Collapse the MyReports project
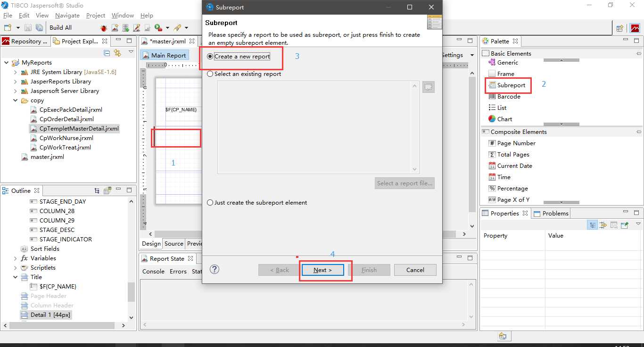The height and width of the screenshot is (347, 644). point(7,63)
